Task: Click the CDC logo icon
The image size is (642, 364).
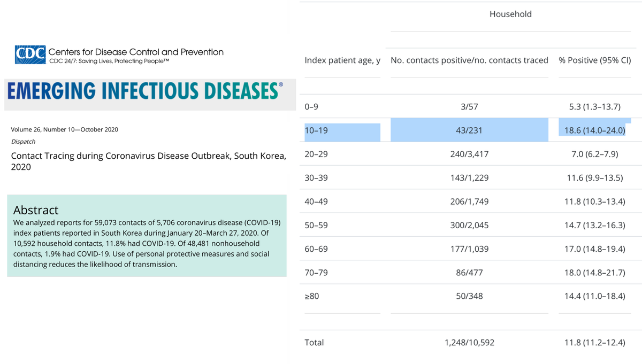Action: pyautogui.click(x=30, y=55)
